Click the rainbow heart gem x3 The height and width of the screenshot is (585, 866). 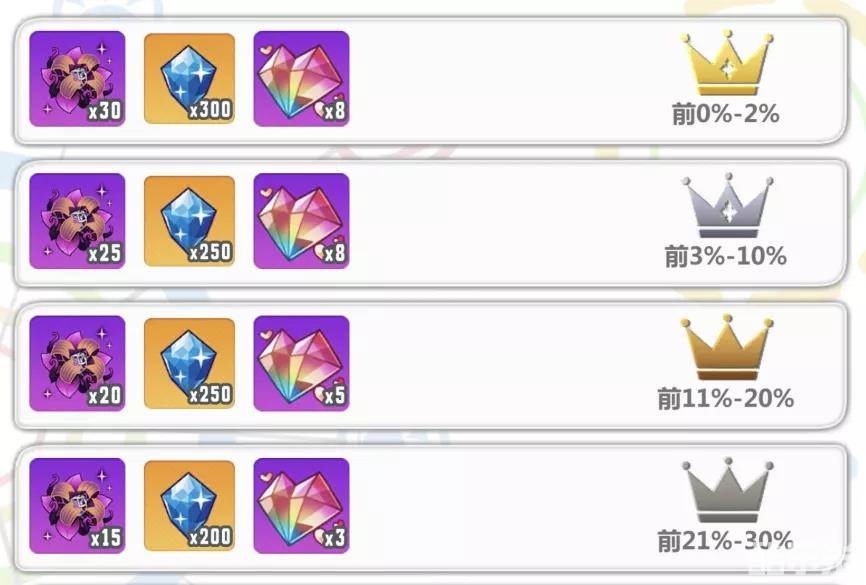[302, 505]
